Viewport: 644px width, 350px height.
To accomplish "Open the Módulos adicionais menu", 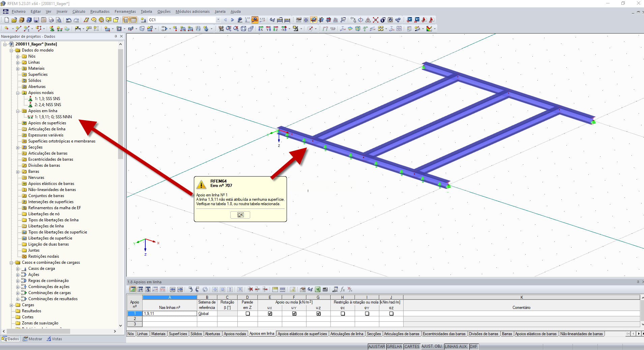I will 193,11.
